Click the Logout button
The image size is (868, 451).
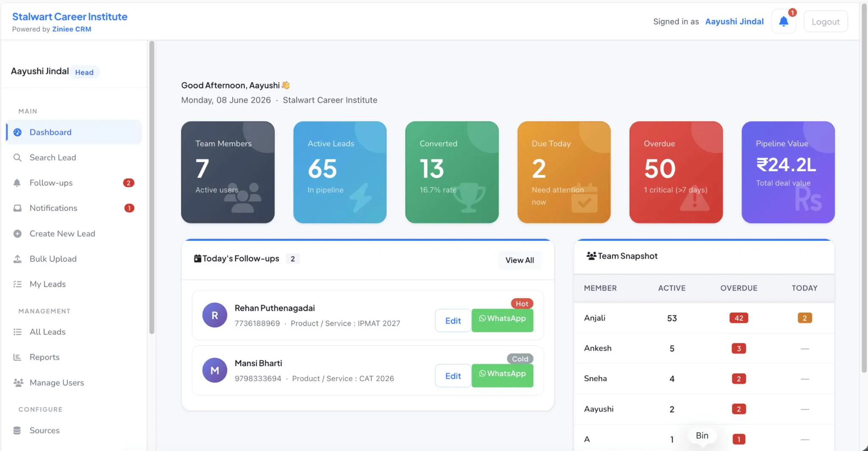[825, 22]
